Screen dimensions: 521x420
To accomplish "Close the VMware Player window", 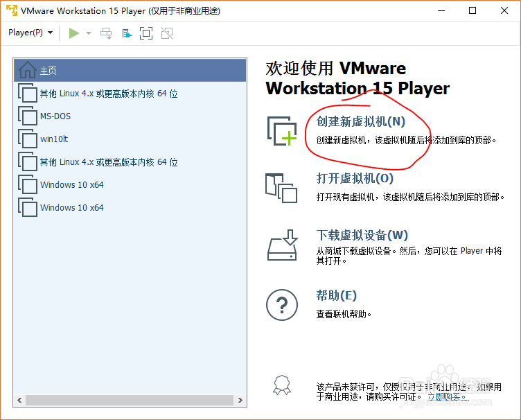I will [x=504, y=10].
